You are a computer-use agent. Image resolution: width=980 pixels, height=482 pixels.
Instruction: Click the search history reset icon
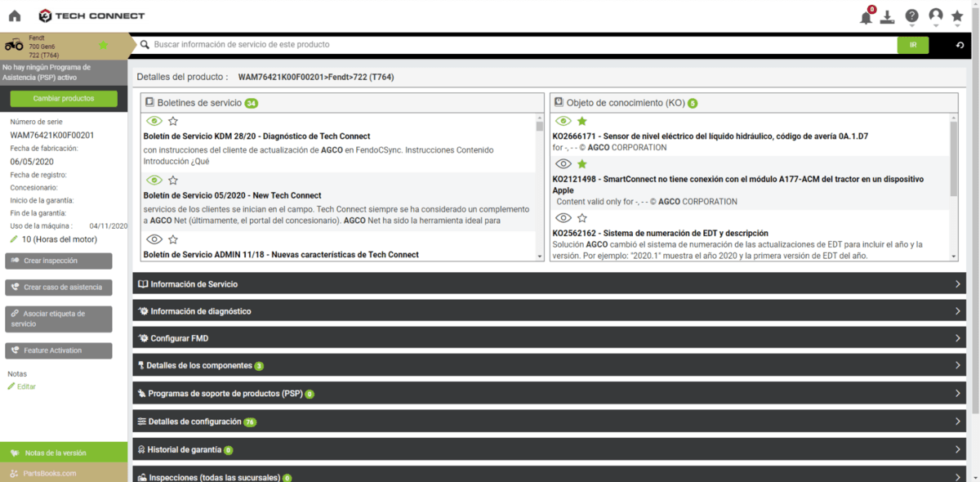click(961, 45)
